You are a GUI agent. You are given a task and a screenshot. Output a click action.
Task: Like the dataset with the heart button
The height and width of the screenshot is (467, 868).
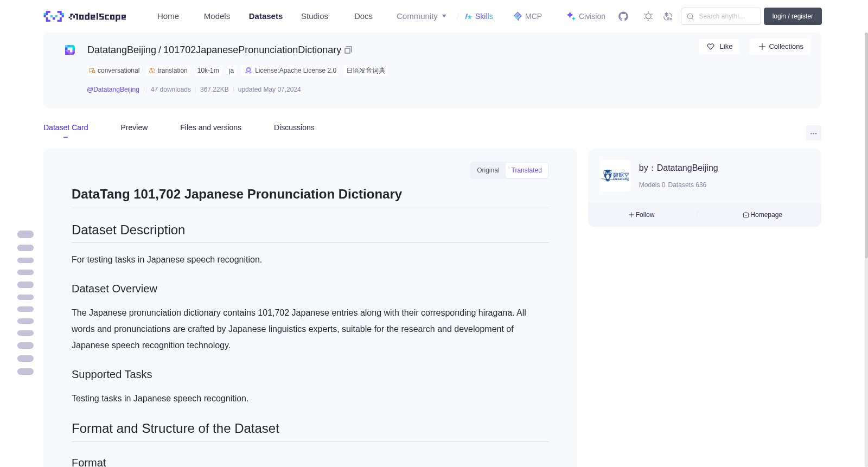tap(719, 47)
